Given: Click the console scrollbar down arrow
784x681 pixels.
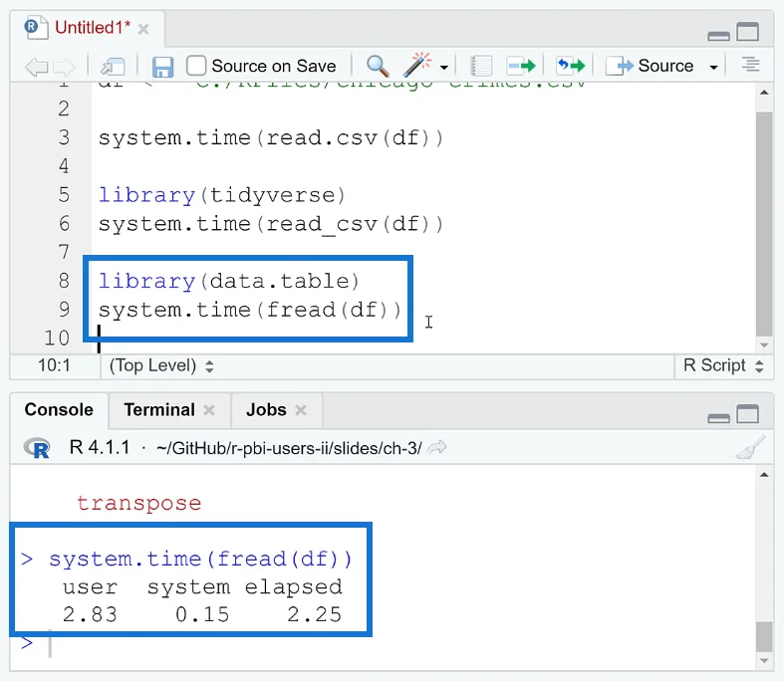Looking at the screenshot, I should pos(764,660).
